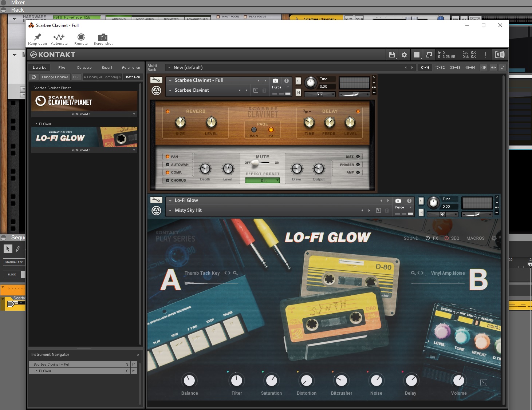Click the Instr Nav button
The image size is (532, 410).
133,77
